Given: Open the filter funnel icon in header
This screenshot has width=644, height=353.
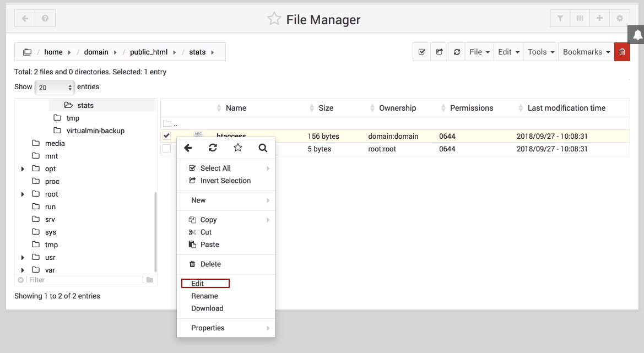Looking at the screenshot, I should coord(560,18).
